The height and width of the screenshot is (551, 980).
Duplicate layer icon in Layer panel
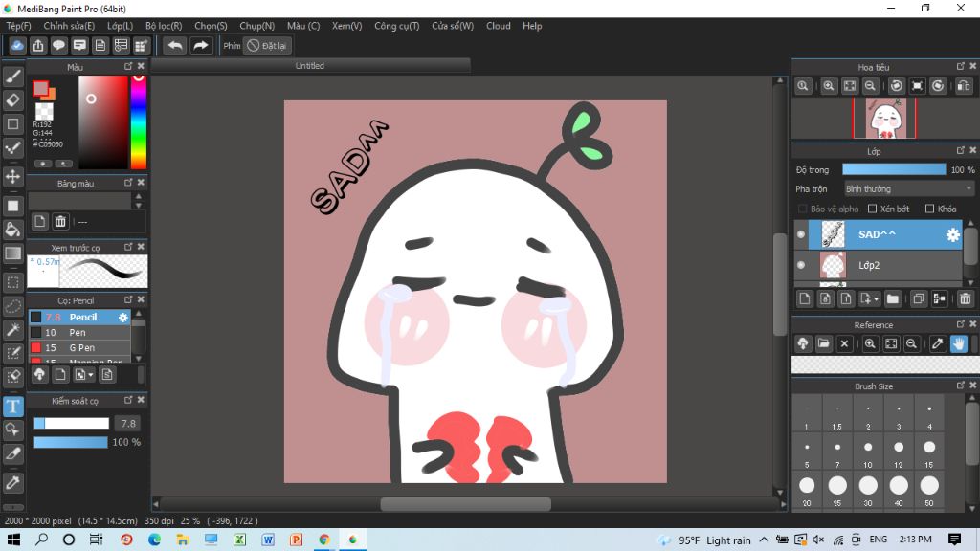[x=918, y=299]
